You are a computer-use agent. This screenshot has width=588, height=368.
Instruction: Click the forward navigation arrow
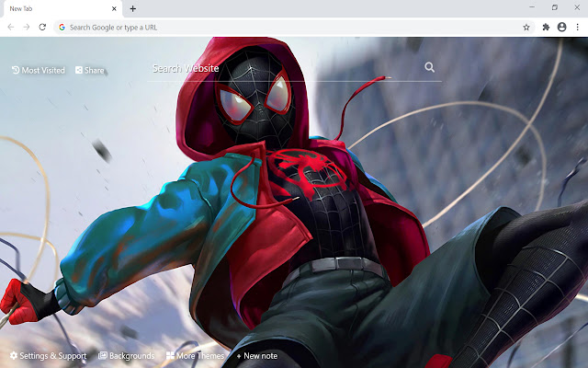(x=27, y=27)
